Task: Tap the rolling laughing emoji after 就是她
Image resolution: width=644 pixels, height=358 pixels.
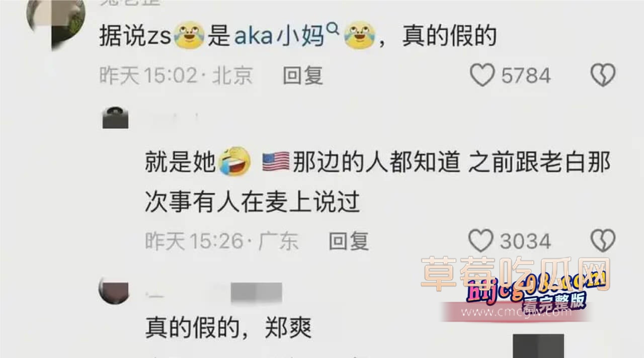Action: click(235, 161)
